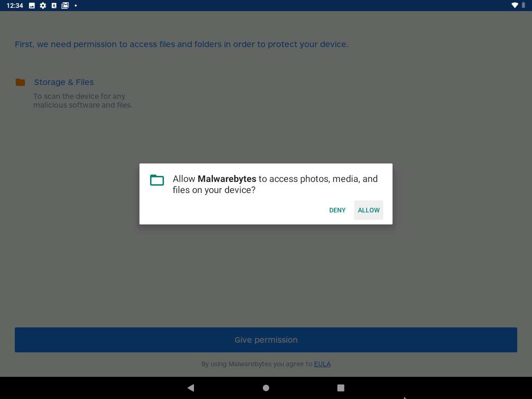Click the permission explanation heading text
This screenshot has width=532, height=399.
181,44
